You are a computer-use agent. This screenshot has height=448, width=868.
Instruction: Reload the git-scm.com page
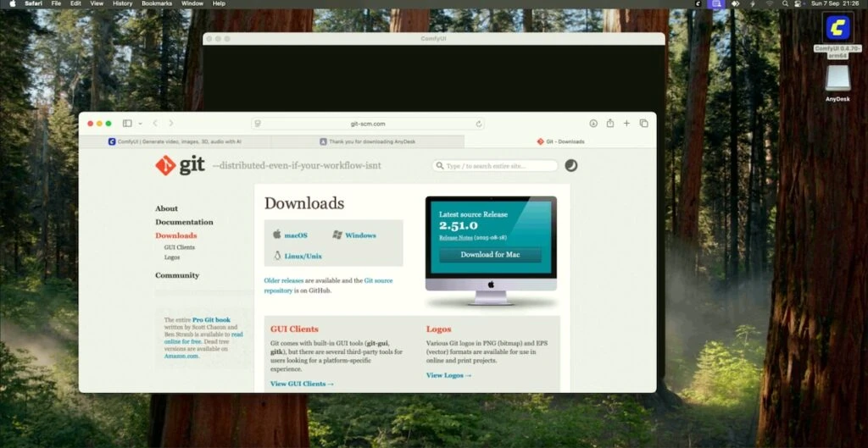[x=479, y=124]
